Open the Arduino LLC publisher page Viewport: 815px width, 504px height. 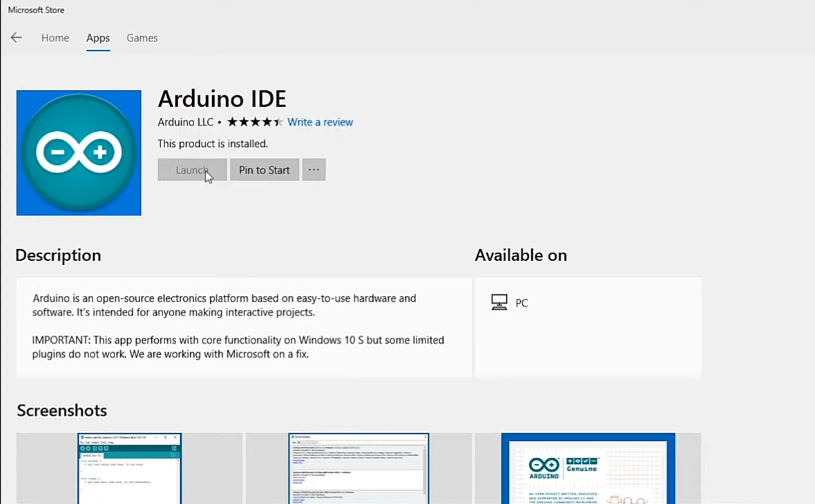pyautogui.click(x=185, y=122)
